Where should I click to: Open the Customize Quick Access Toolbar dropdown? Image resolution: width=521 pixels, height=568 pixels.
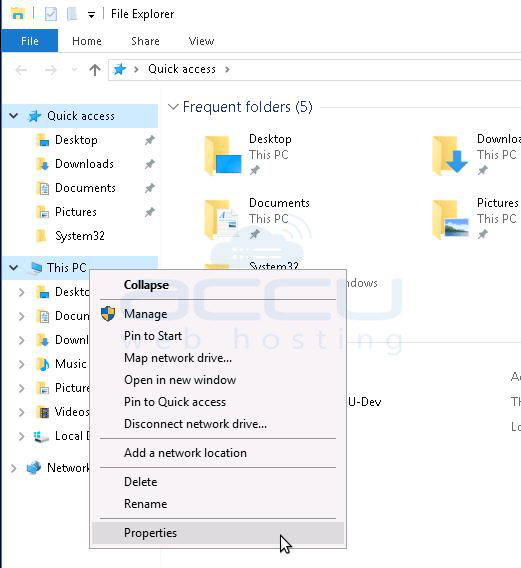tap(91, 15)
